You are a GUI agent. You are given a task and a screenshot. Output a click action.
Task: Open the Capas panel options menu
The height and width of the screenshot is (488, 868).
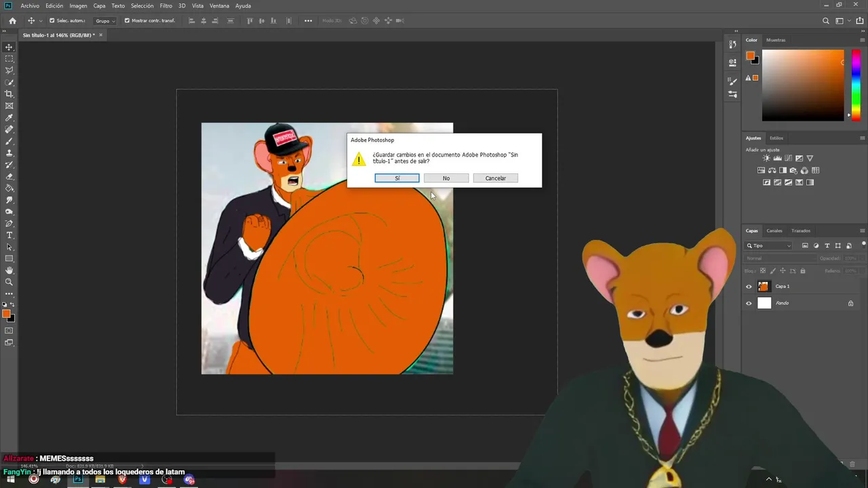[x=863, y=230]
